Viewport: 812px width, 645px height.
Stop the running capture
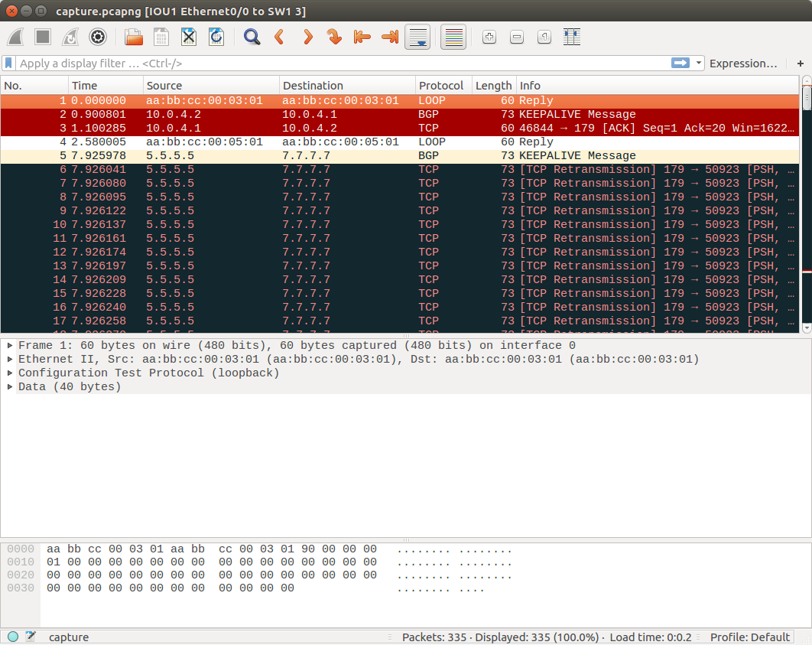point(43,37)
